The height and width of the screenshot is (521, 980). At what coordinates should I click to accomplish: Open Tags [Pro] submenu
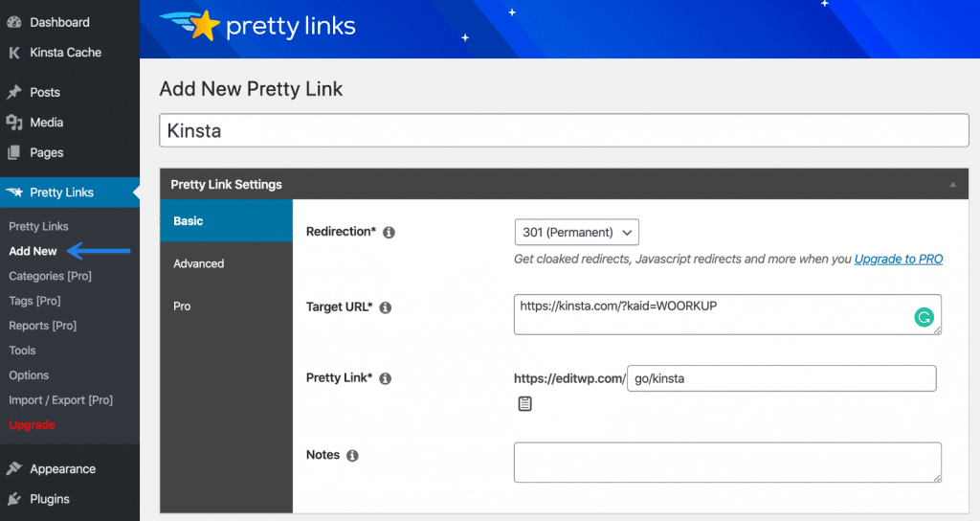(x=34, y=301)
